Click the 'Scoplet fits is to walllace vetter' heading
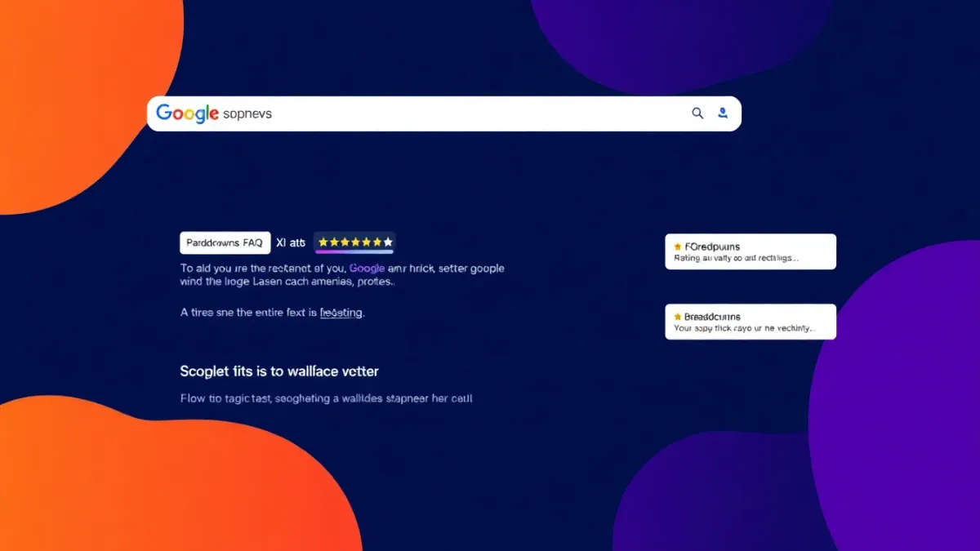This screenshot has height=551, width=980. (x=279, y=371)
